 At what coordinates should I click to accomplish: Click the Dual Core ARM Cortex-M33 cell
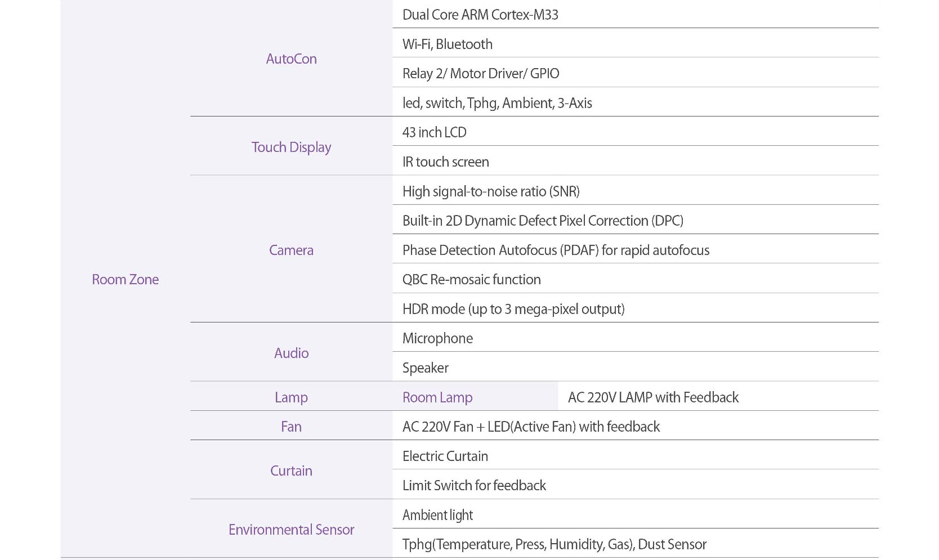[480, 15]
